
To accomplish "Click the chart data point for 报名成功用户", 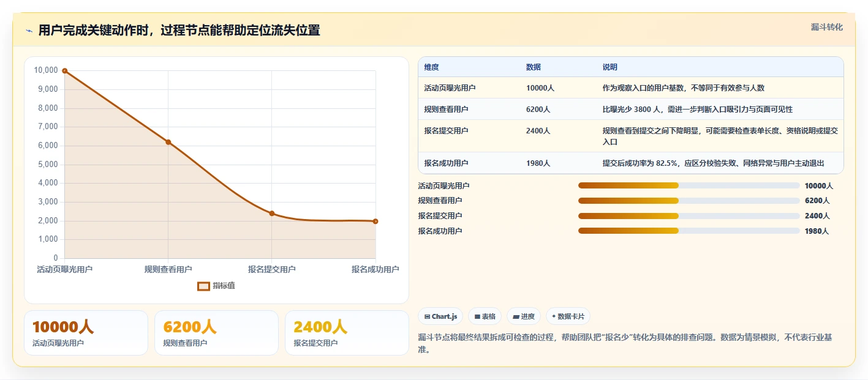I will [376, 222].
